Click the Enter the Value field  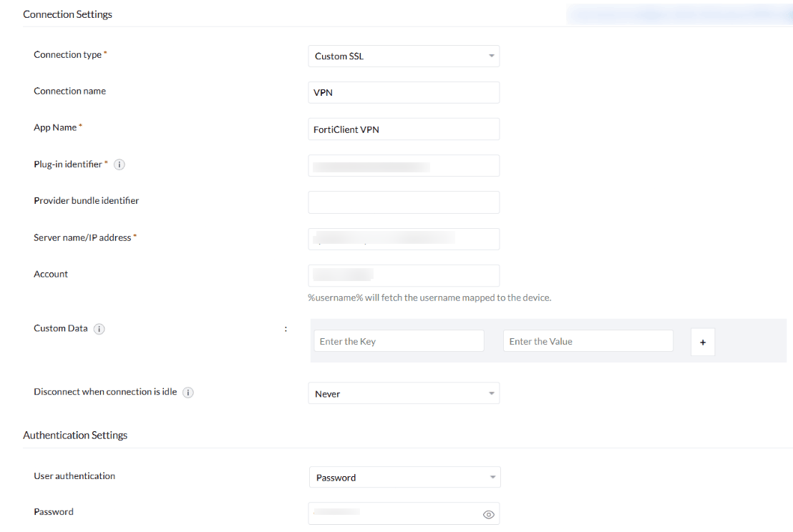tap(588, 341)
